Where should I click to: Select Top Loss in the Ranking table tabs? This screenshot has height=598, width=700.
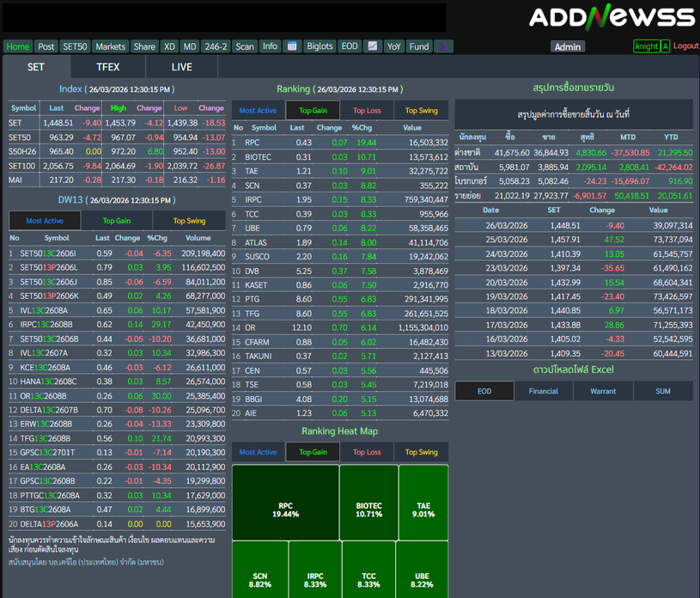click(x=367, y=111)
